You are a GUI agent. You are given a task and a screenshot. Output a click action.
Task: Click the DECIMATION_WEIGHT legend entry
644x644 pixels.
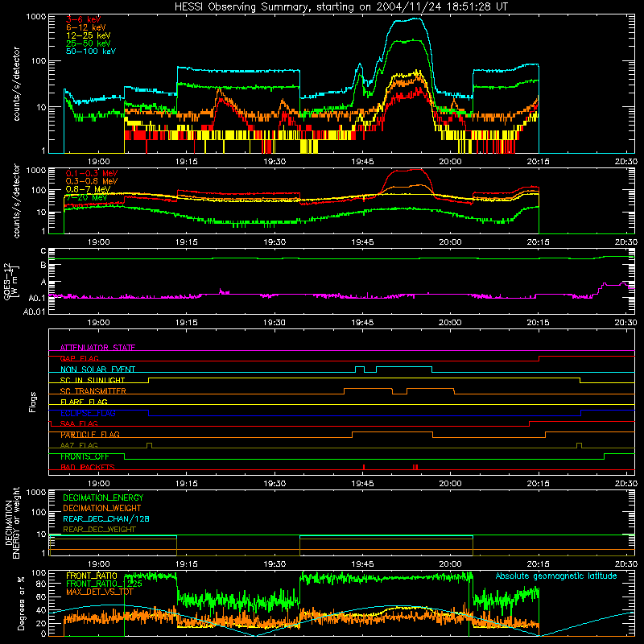(x=102, y=509)
